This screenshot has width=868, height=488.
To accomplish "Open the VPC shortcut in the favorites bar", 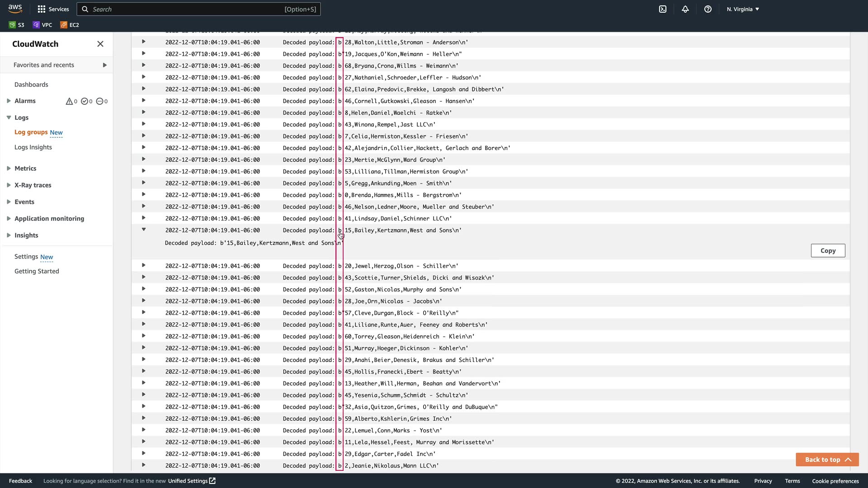I will click(x=42, y=25).
